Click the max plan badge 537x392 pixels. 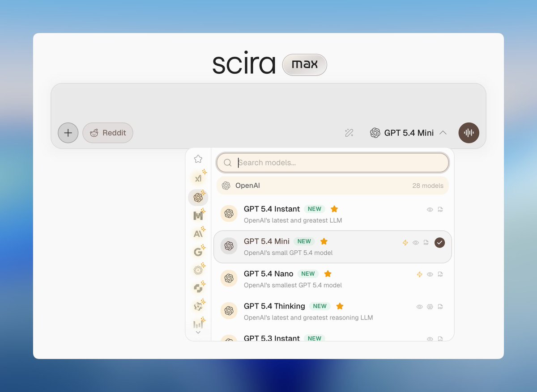[305, 65]
